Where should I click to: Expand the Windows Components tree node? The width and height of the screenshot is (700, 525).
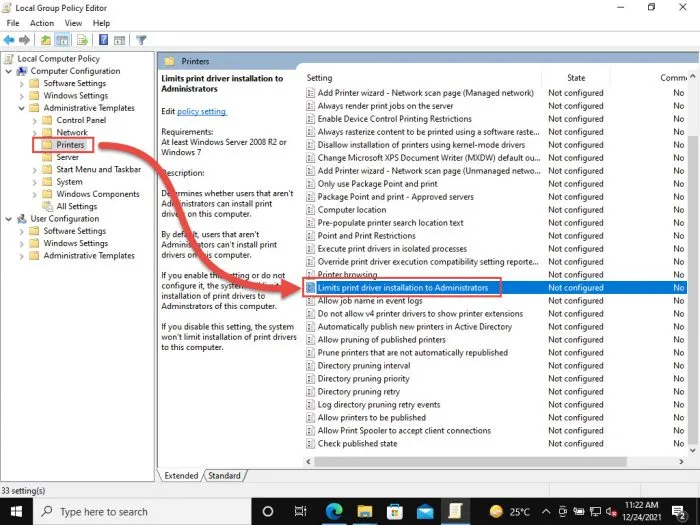pyautogui.click(x=34, y=194)
